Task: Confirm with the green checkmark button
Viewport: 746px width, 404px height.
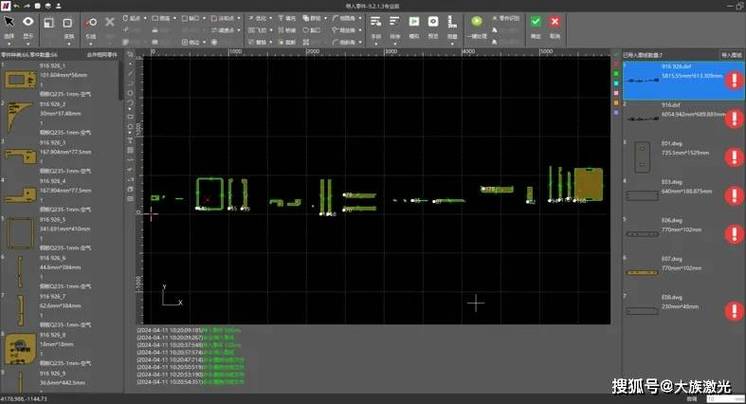Action: point(536,22)
